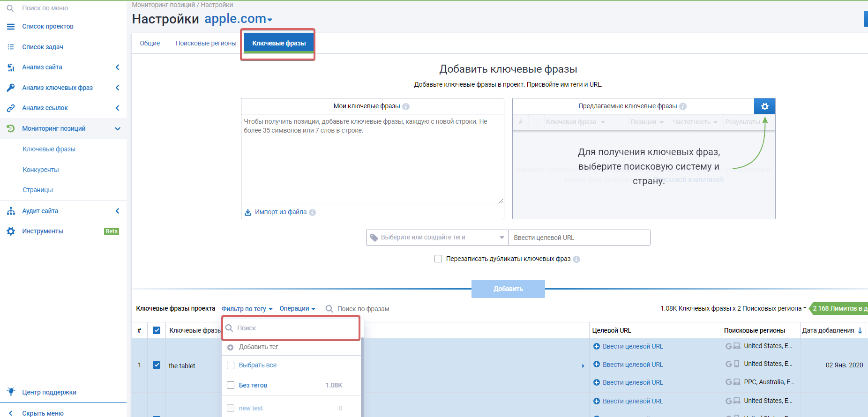Switch to the Поисковые регионы tab
868x417 pixels.
(x=206, y=43)
